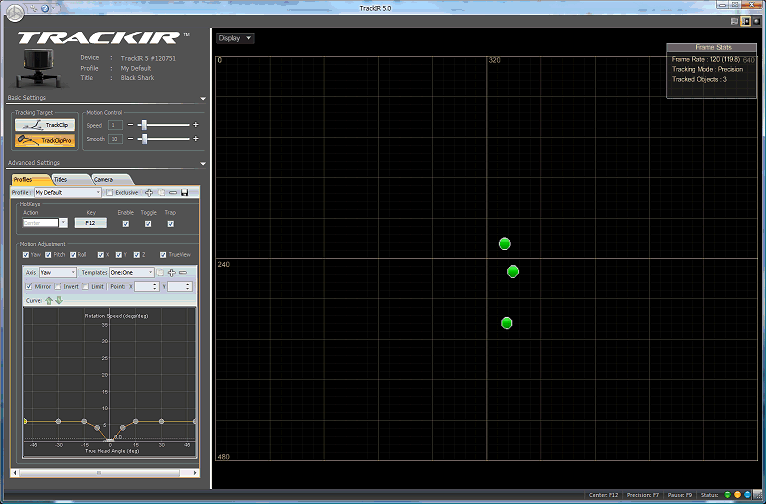
Task: Click the Precision: F7 status bar entry
Action: [643, 495]
